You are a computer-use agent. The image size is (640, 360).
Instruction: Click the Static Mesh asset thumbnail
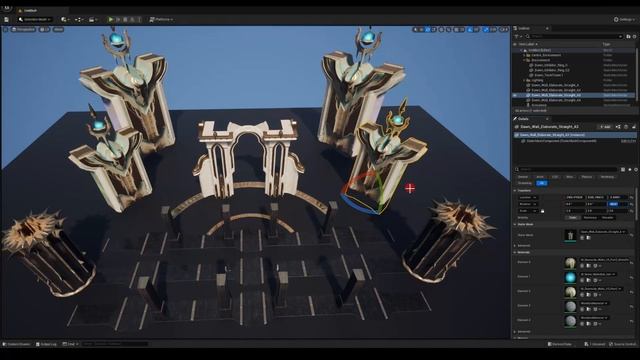click(570, 235)
